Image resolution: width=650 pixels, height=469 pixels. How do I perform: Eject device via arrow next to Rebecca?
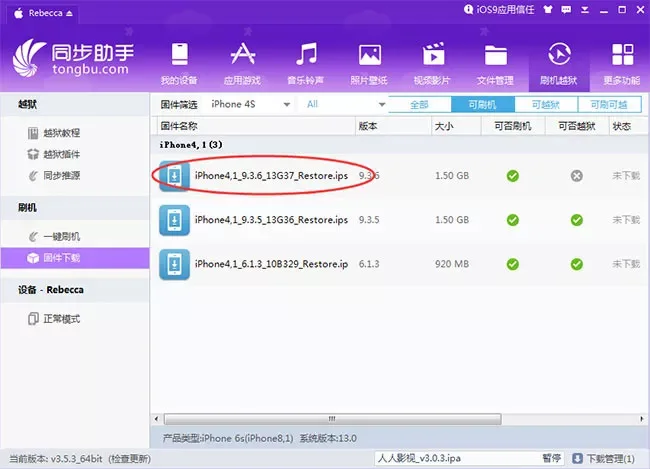(x=69, y=13)
